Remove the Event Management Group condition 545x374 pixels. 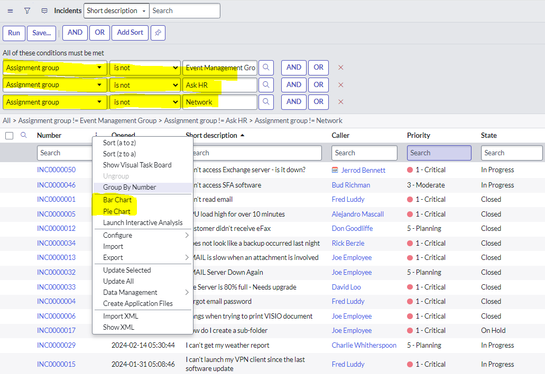341,67
